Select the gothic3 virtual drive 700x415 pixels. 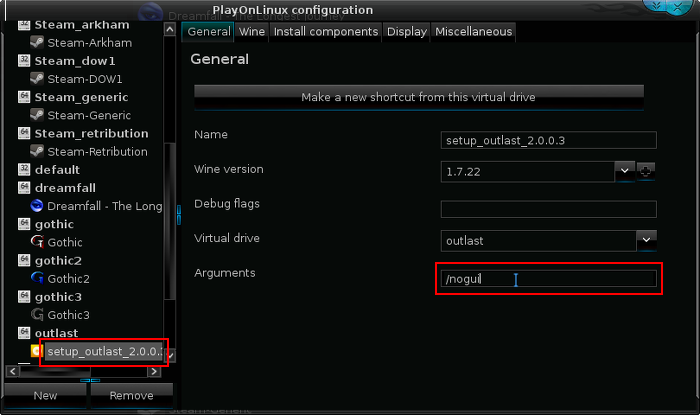(58, 297)
